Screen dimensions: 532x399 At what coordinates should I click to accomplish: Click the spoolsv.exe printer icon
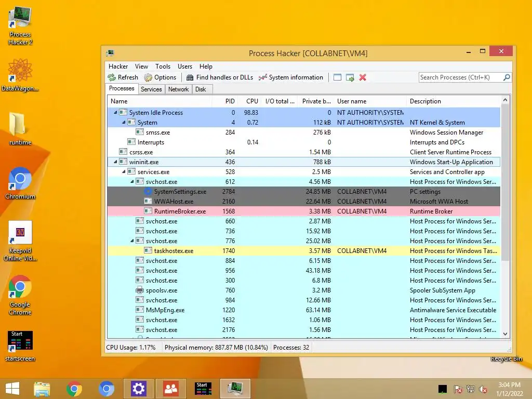[139, 290]
